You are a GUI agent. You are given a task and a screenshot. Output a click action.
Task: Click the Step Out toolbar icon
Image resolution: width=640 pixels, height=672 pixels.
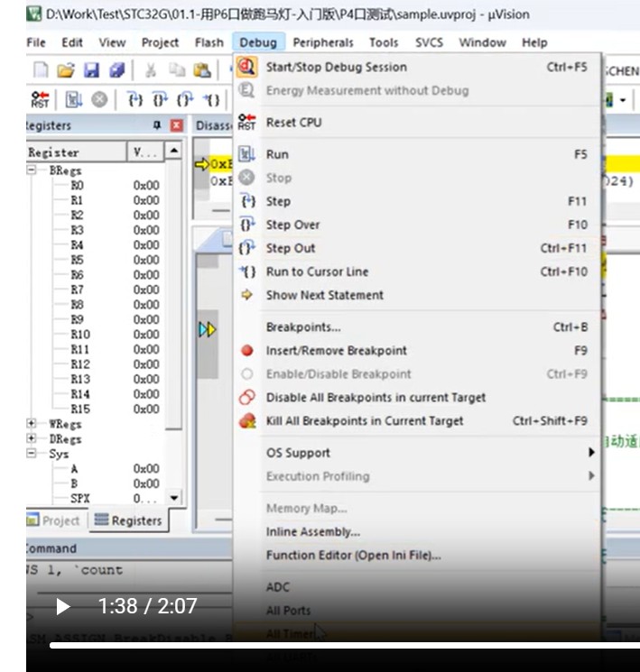[x=185, y=100]
